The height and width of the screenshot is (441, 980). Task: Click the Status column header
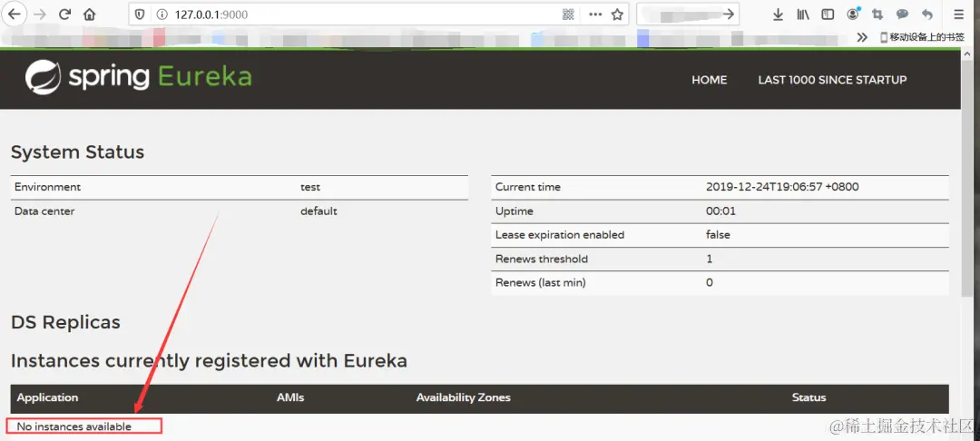(808, 397)
